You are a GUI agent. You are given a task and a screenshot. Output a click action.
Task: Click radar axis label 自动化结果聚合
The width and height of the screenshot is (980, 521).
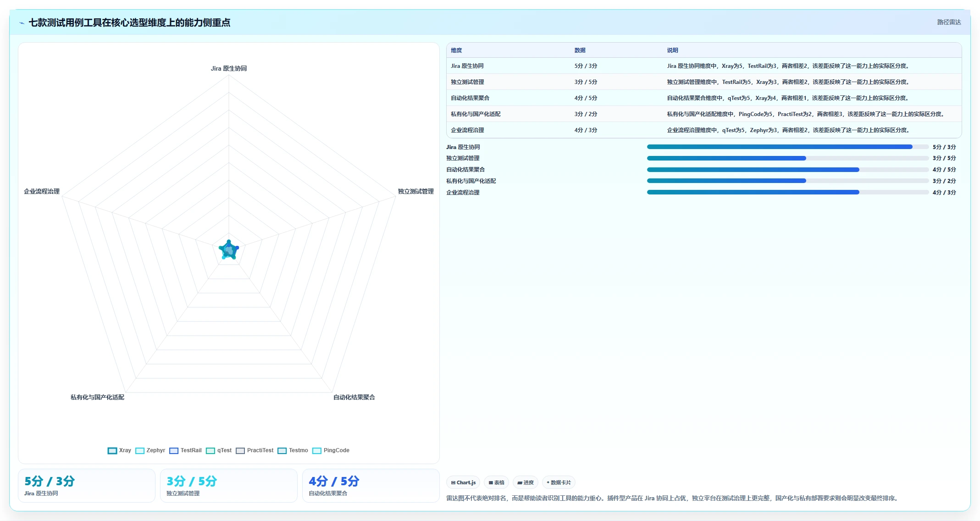point(354,397)
